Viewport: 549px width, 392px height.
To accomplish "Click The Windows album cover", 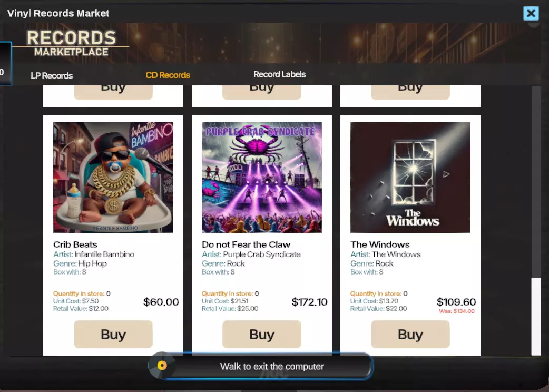I will click(410, 177).
